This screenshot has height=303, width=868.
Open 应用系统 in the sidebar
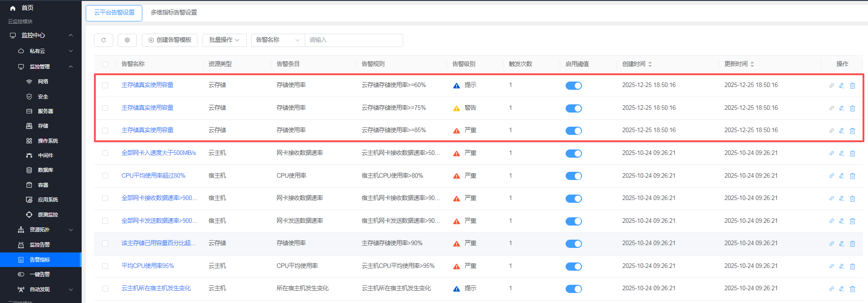coord(48,200)
